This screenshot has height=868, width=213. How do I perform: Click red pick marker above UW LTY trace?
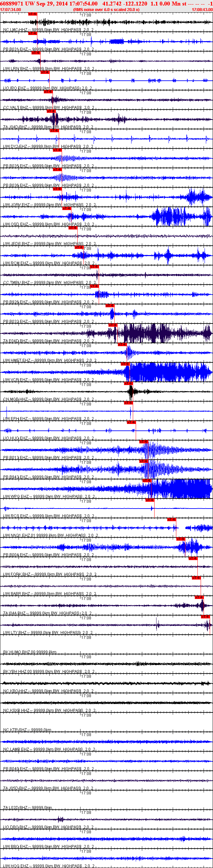[206, 617]
